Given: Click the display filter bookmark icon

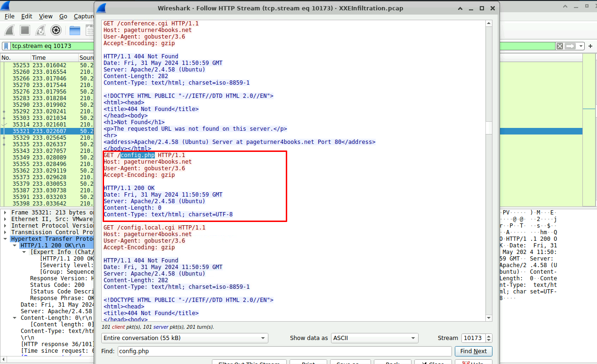Looking at the screenshot, I should 6,46.
